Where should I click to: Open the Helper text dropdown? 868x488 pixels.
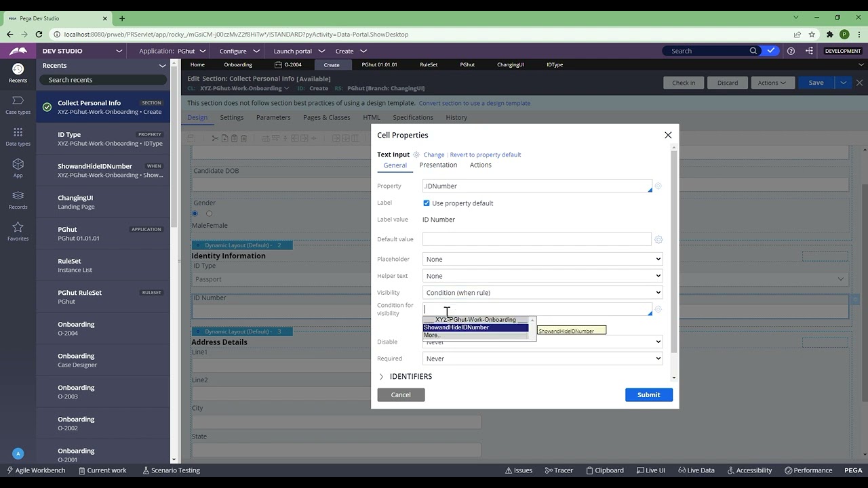point(542,276)
